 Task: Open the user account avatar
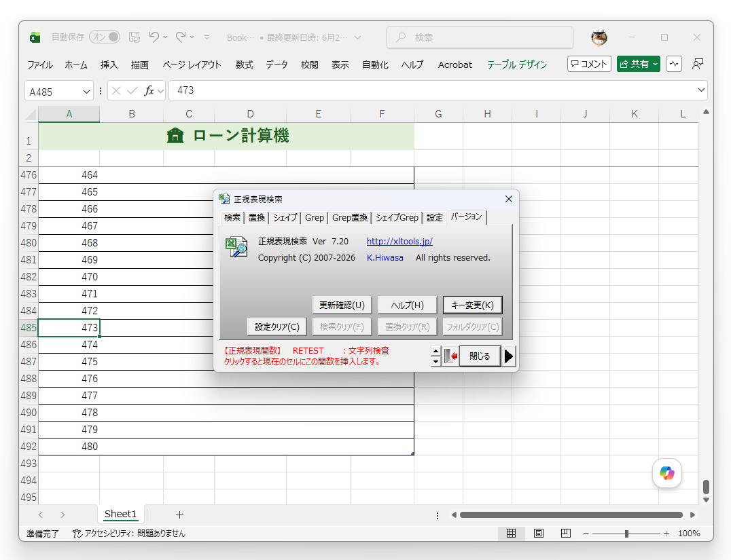[x=599, y=37]
